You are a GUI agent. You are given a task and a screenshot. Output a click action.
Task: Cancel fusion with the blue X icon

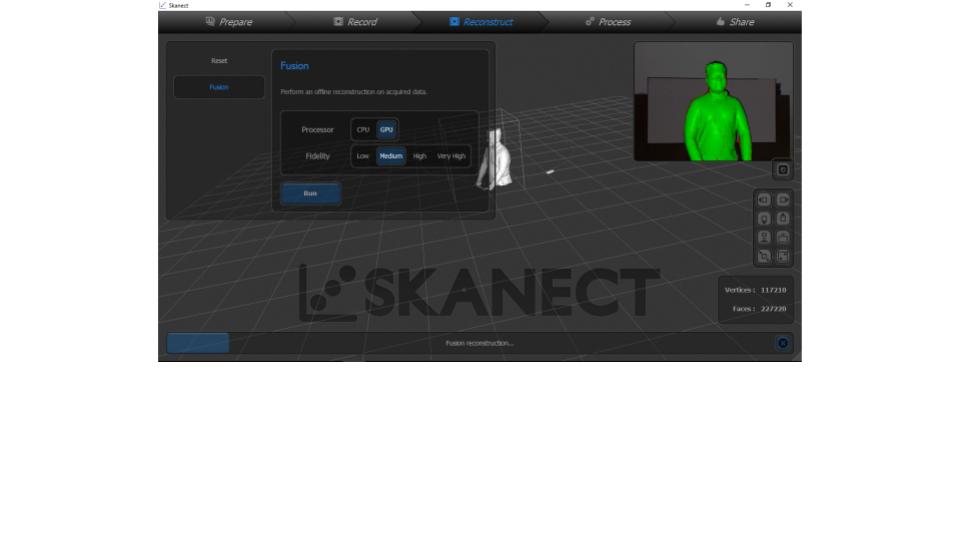[782, 343]
